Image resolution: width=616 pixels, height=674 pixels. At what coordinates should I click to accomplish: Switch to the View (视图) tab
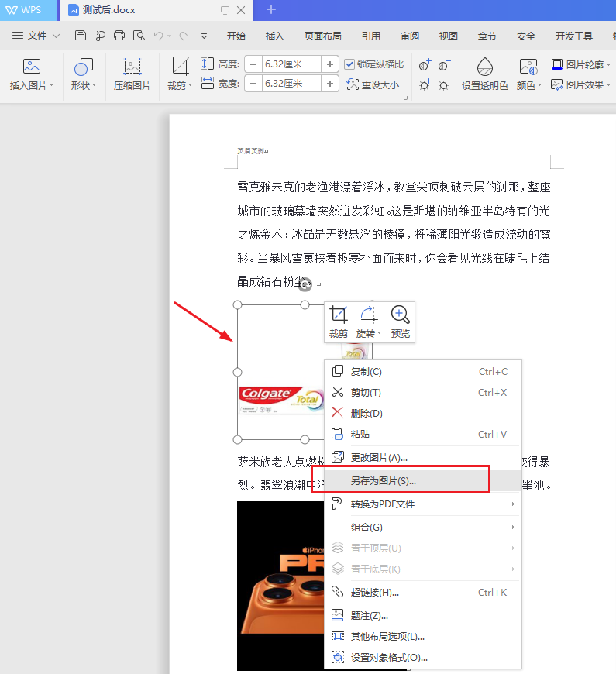[449, 36]
